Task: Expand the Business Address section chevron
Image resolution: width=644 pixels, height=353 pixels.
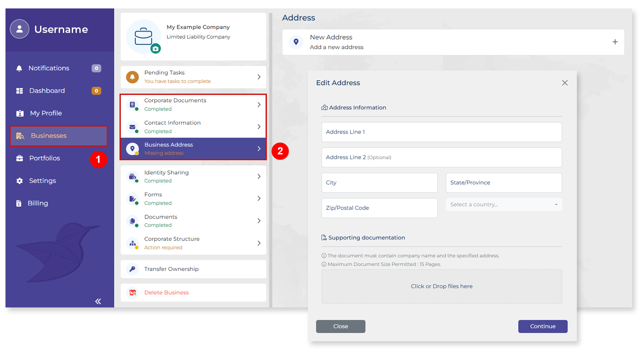Action: pyautogui.click(x=259, y=148)
